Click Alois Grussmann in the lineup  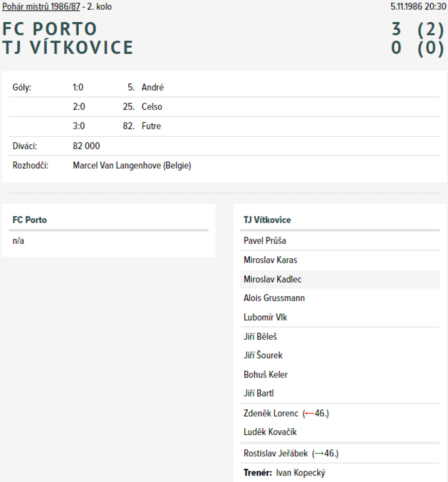274,298
